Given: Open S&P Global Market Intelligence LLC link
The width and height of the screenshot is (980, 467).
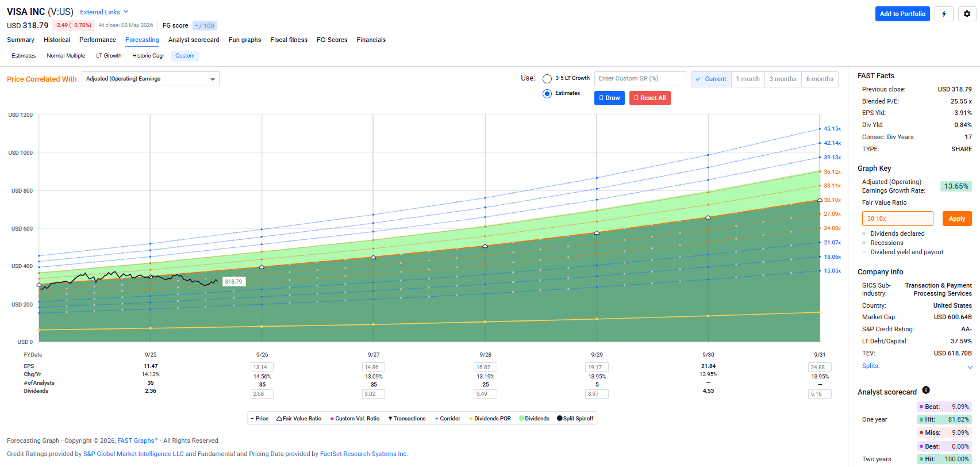Looking at the screenshot, I should (133, 454).
